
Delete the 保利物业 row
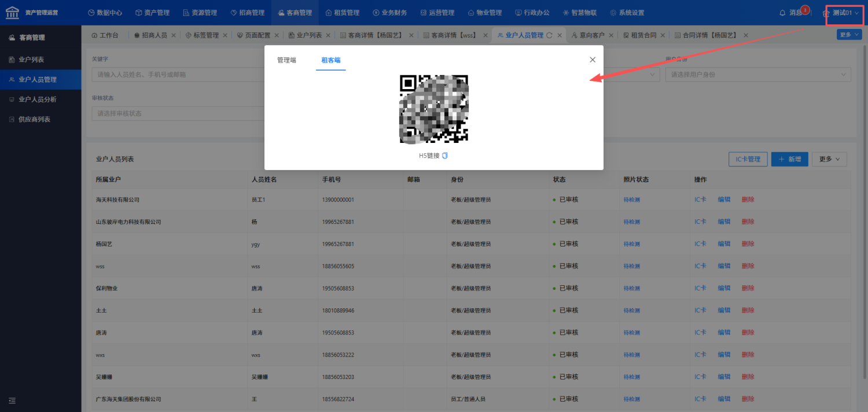click(748, 288)
